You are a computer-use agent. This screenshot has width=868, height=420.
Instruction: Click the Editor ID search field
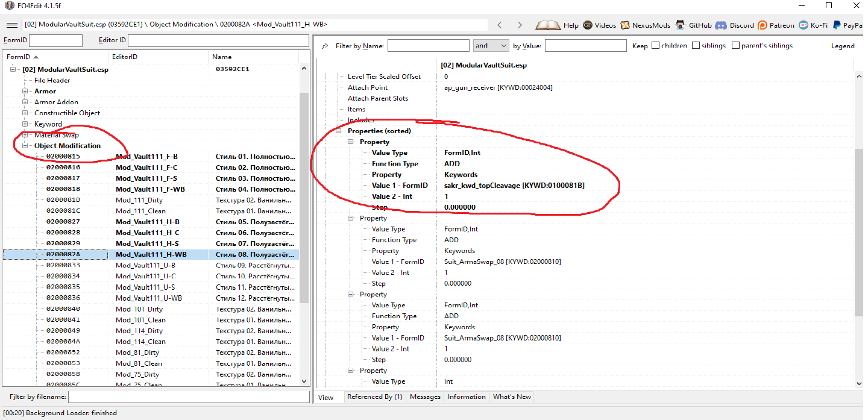pos(217,40)
